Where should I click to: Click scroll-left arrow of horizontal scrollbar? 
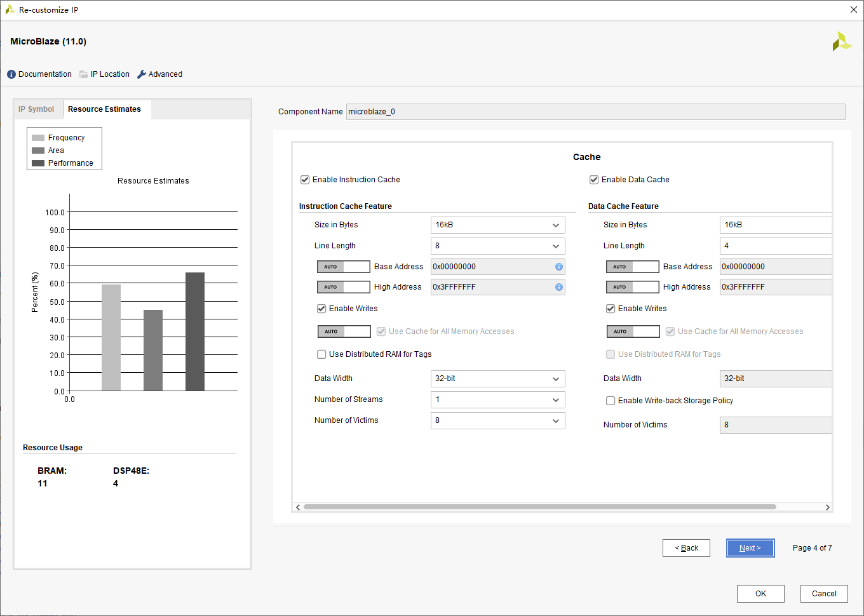pyautogui.click(x=298, y=507)
